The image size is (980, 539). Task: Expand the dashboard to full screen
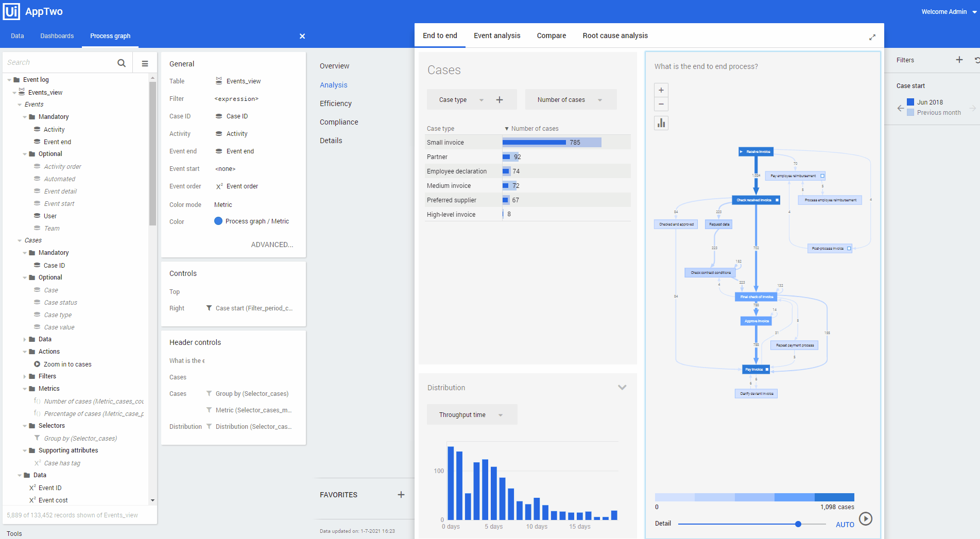coord(872,37)
